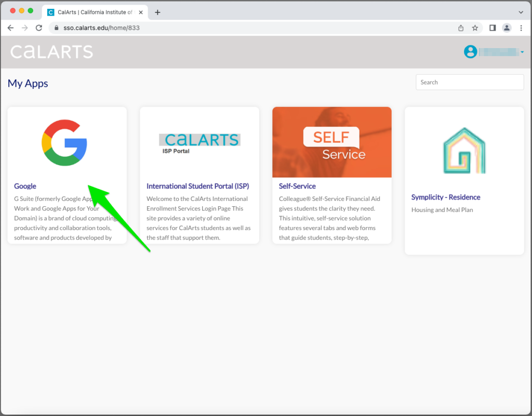532x416 pixels.
Task: Reload the page with the refresh icon
Action: [39, 28]
